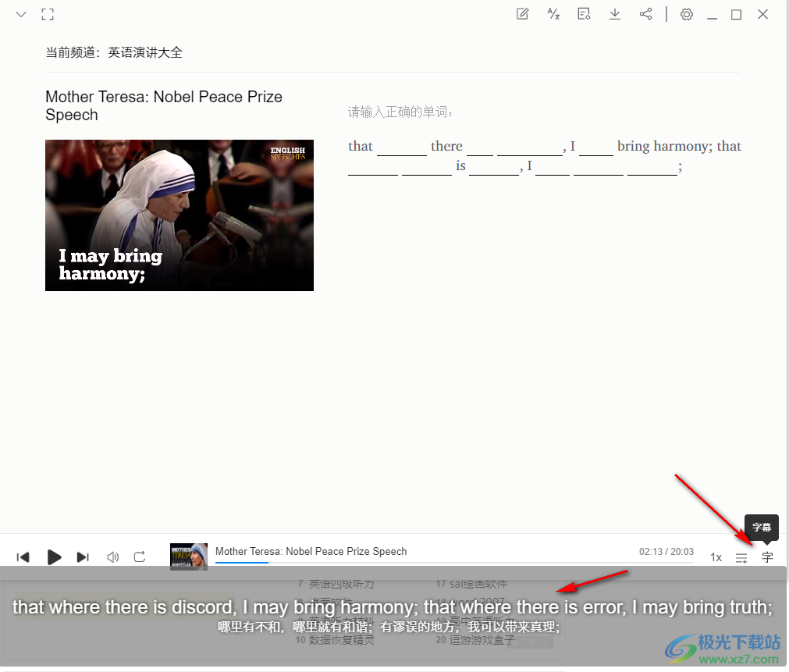Fill in the blank after first 'that'
The width and height of the screenshot is (789, 672).
point(402,147)
